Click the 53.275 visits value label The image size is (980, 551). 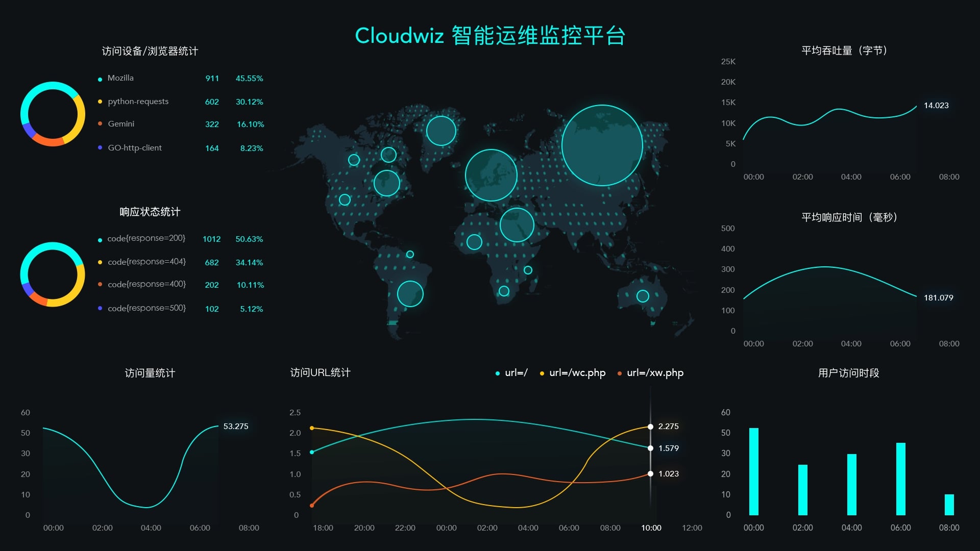(236, 427)
